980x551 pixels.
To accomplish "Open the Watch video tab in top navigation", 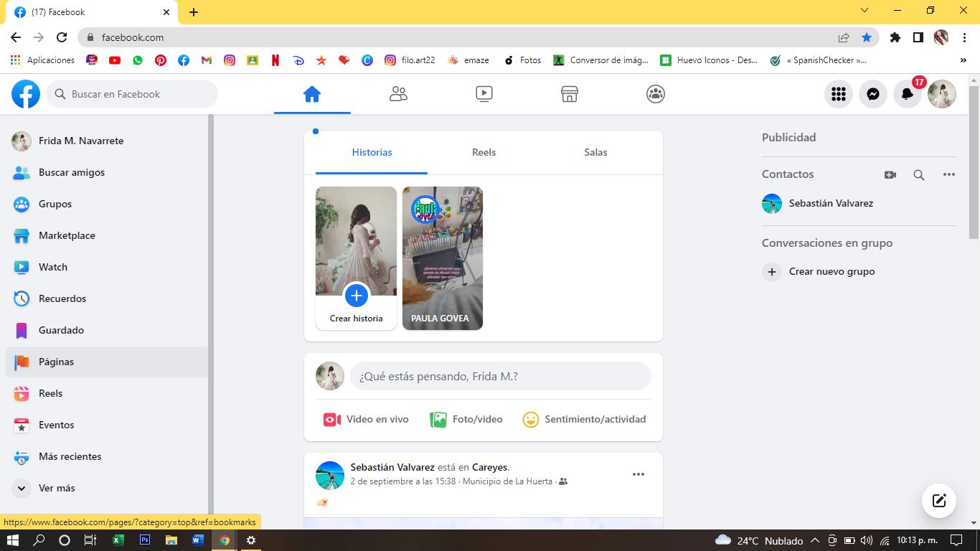I will (x=484, y=94).
